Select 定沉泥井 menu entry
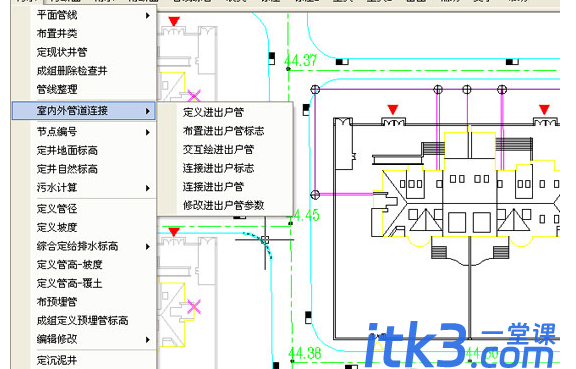The width and height of the screenshot is (576, 369). tap(84, 361)
